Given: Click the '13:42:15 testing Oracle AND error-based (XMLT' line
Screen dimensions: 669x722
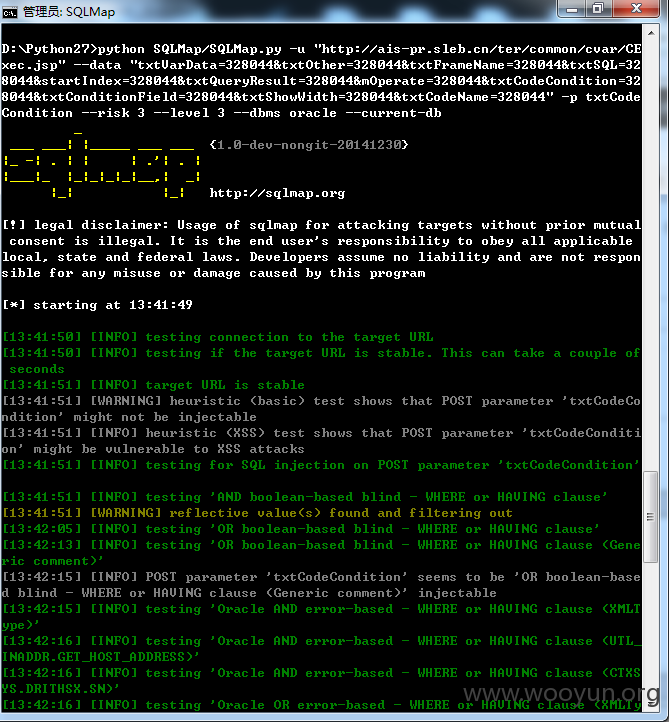Looking at the screenshot, I should tap(321, 617).
